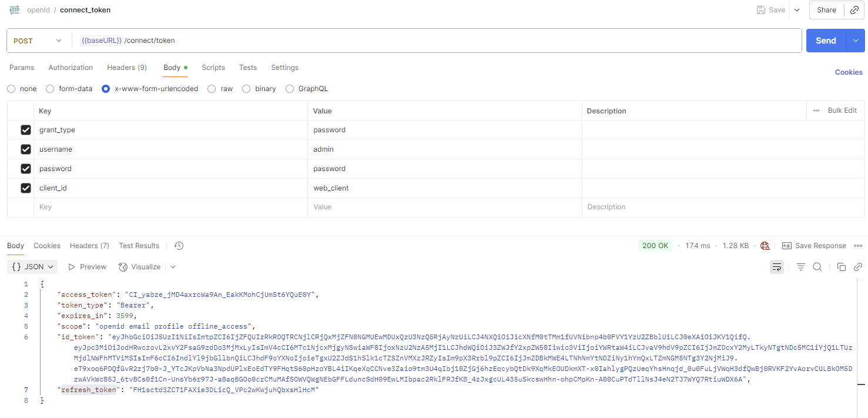Uncheck the grant_type row checkbox
868x418 pixels.
tap(26, 130)
